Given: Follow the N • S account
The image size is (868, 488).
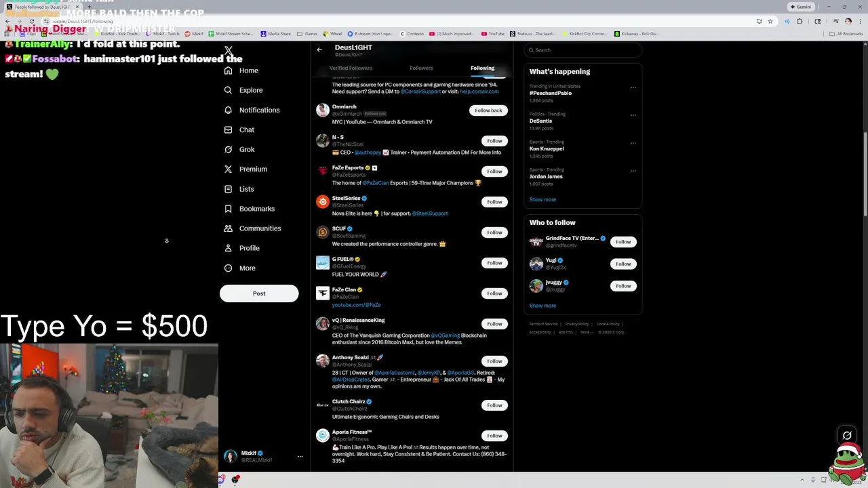Looking at the screenshot, I should (494, 141).
